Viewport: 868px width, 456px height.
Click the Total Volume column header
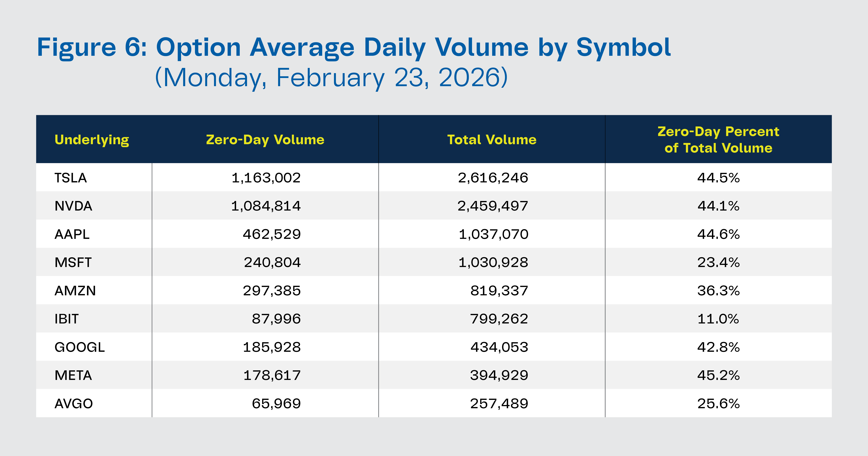[492, 140]
